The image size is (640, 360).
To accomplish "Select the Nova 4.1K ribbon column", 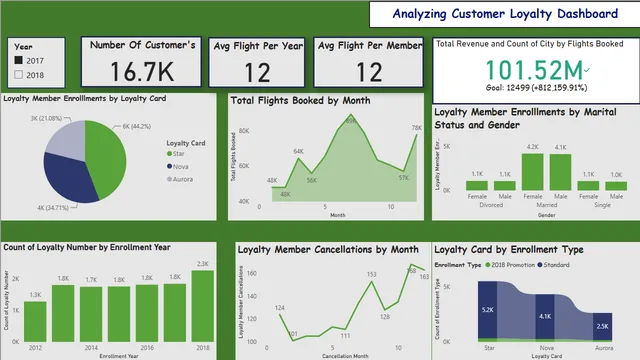I will tap(545, 318).
